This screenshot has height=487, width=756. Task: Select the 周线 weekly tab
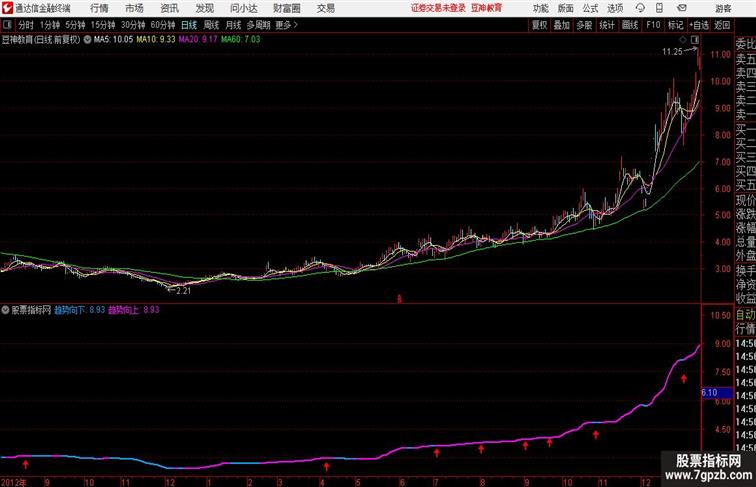[x=211, y=25]
